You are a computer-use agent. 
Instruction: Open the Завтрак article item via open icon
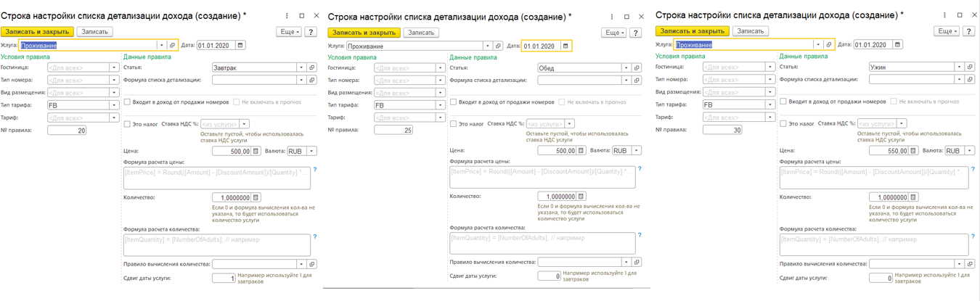coord(312,68)
